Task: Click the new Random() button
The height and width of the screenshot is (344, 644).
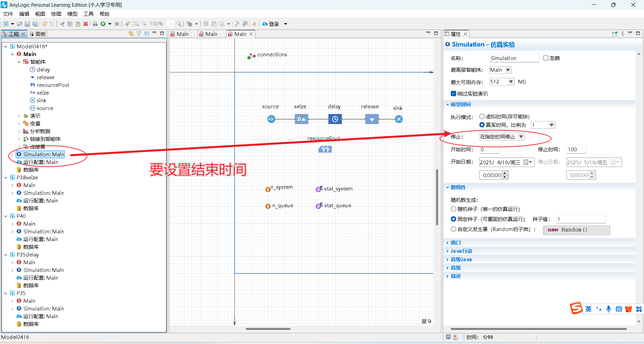Action: 576,230
